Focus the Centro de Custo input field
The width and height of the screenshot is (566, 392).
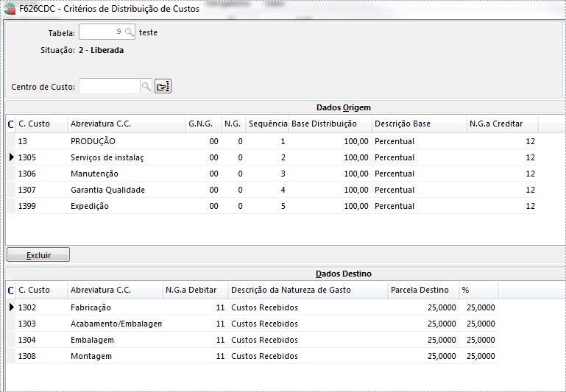110,87
